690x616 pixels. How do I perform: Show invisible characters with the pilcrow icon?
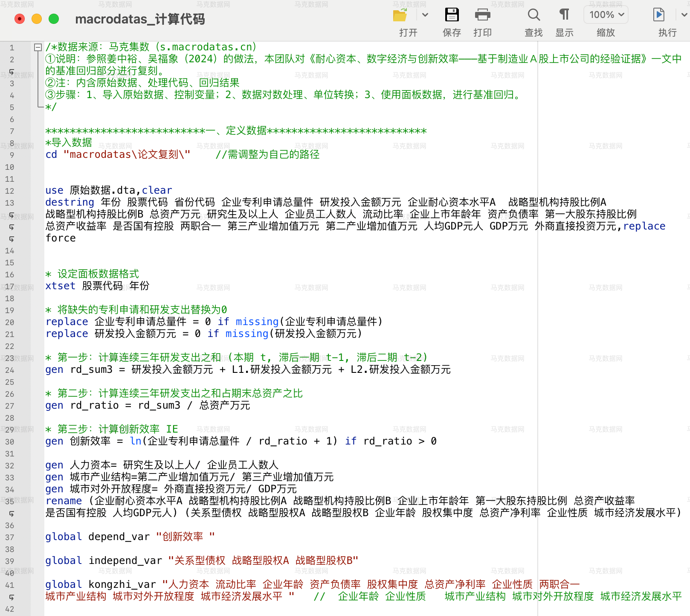564,15
